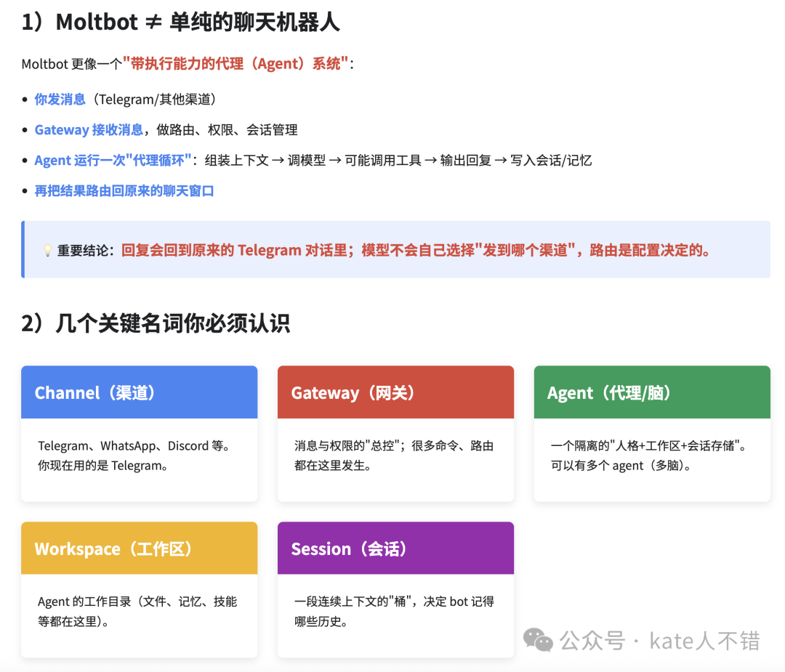Click the heading 'Moltbot ≠ 单纯的聊天机器人'
This screenshot has width=785, height=672.
[x=180, y=23]
